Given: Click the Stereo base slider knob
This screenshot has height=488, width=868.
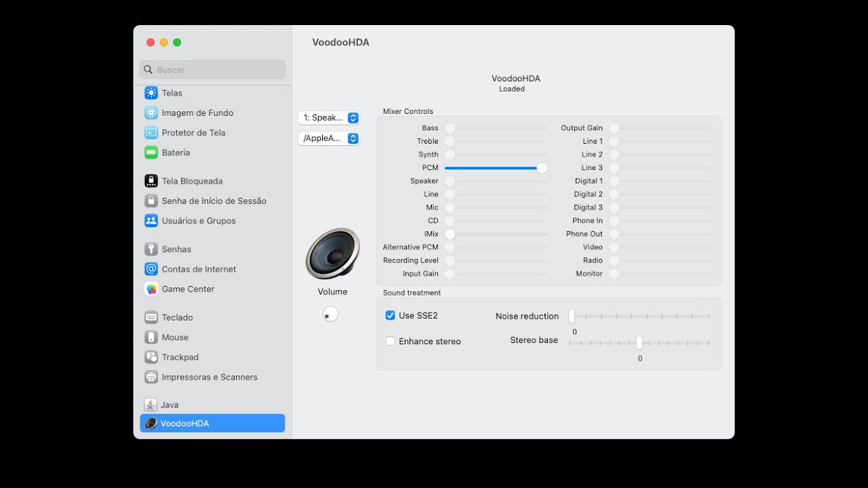Looking at the screenshot, I should click(x=639, y=343).
